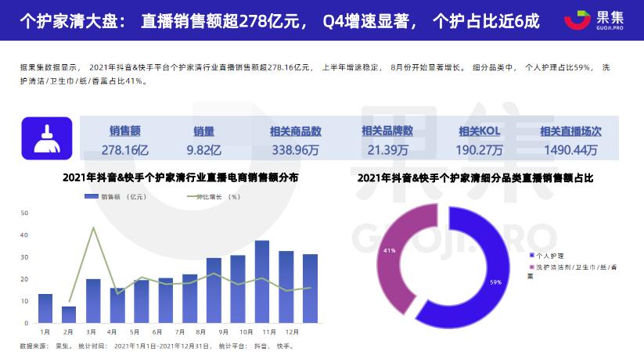Image resolution: width=644 pixels, height=362 pixels.
Task: Click the growth line peak at March
Action: [x=93, y=228]
